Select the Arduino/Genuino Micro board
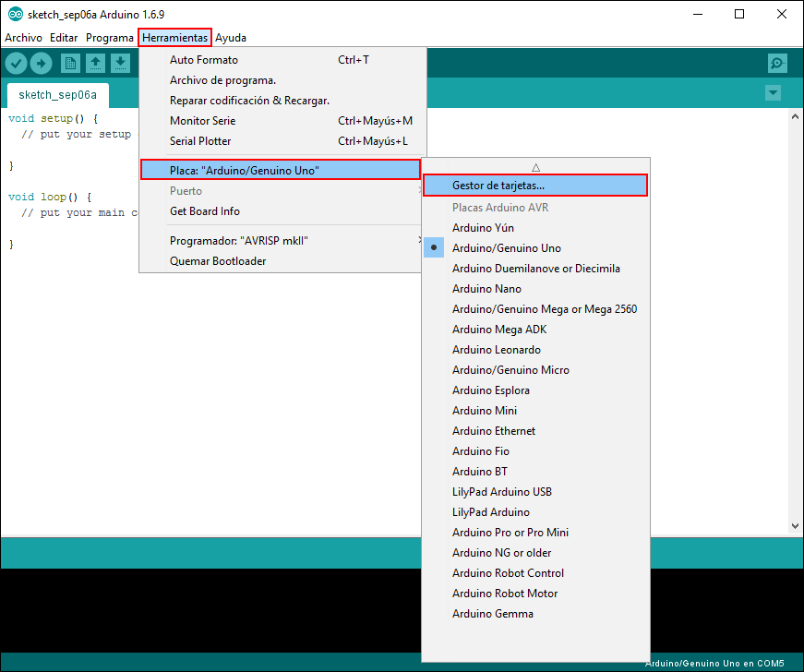 click(x=536, y=370)
